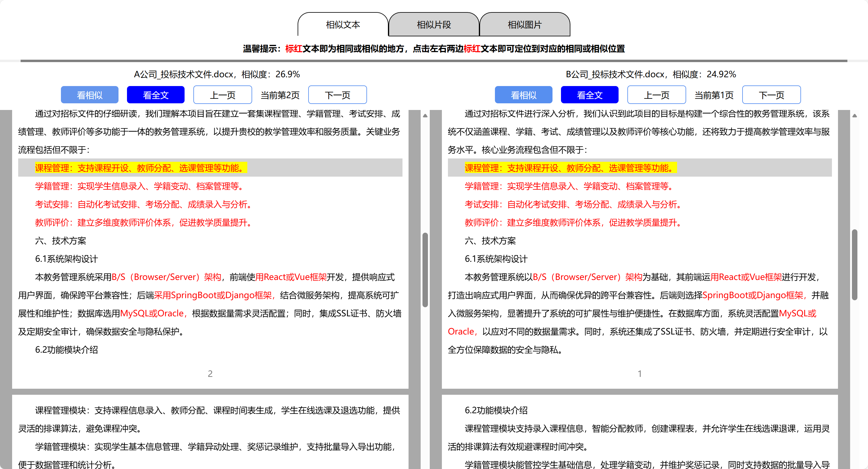The width and height of the screenshot is (868, 469).
Task: Switch to the 相似文本 tab
Action: [x=343, y=25]
